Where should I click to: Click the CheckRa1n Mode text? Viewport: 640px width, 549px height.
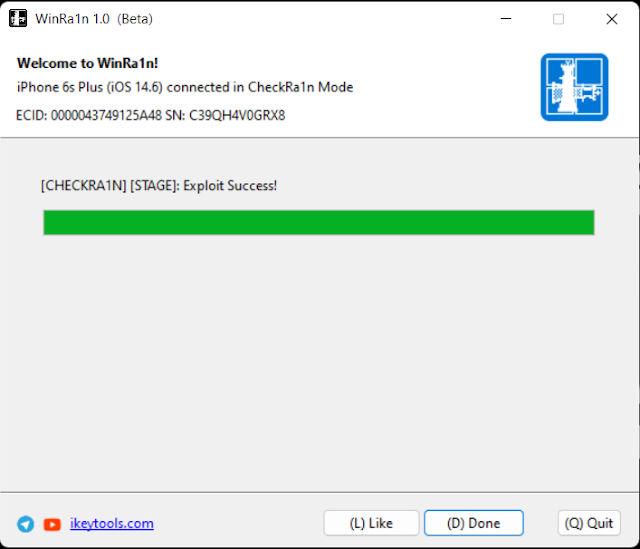(300, 87)
